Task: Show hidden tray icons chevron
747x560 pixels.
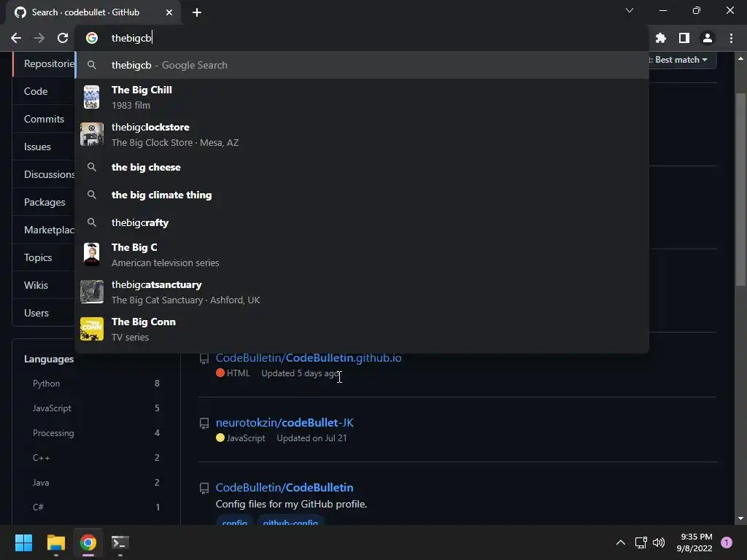Action: click(620, 542)
